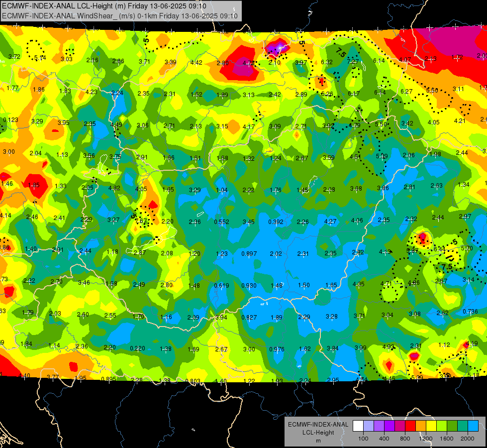This screenshot has height=448, width=487.
Task: Click the wind shear value 0.895
Action: point(108,379)
